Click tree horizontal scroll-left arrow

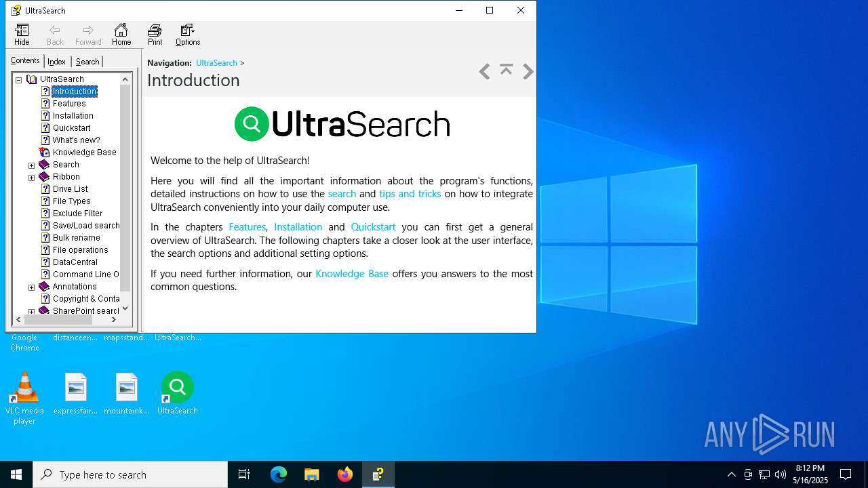(x=18, y=319)
